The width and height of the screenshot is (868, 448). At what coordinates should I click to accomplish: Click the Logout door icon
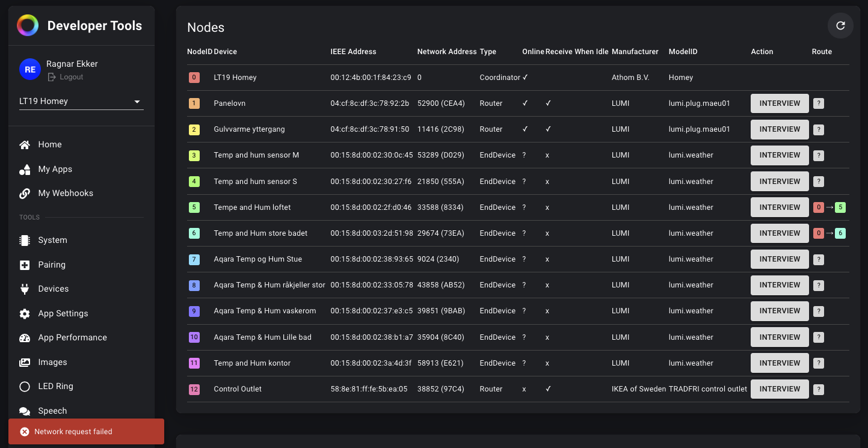tap(52, 77)
